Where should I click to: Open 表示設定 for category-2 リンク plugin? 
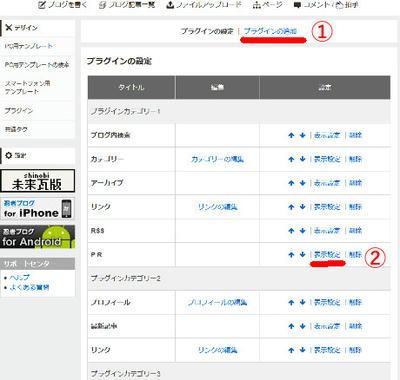pyautogui.click(x=327, y=350)
